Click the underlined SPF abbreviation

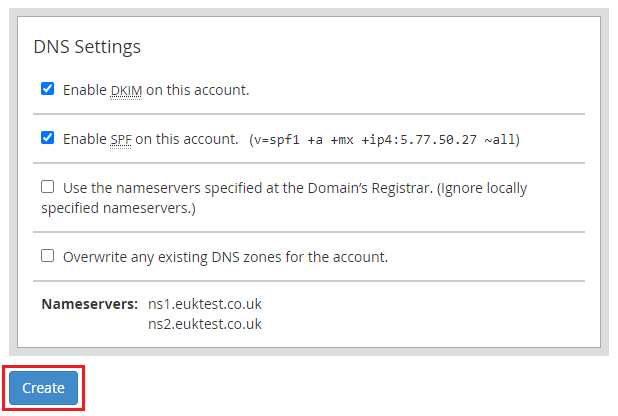coord(121,139)
